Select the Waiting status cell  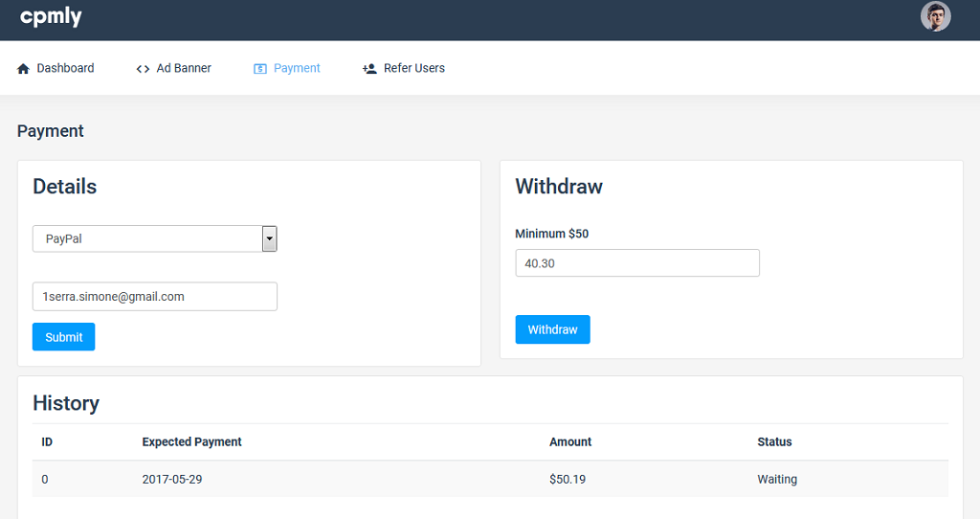(x=777, y=480)
